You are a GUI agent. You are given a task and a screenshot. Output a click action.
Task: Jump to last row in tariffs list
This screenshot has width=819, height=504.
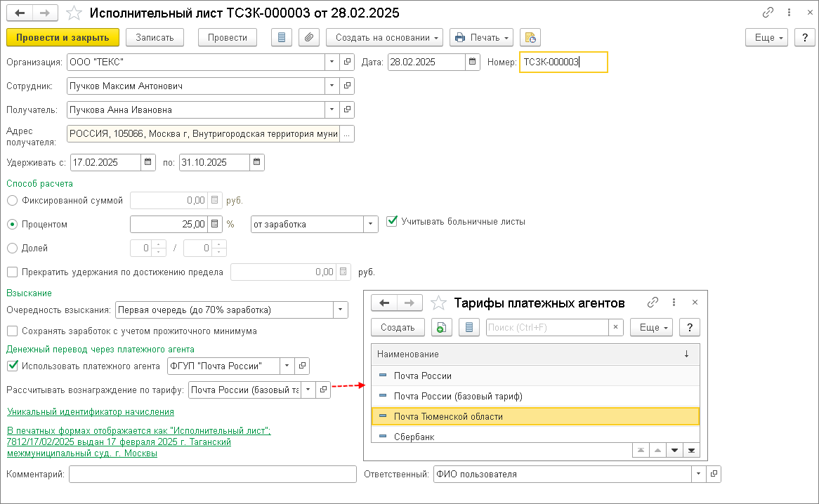[692, 450]
